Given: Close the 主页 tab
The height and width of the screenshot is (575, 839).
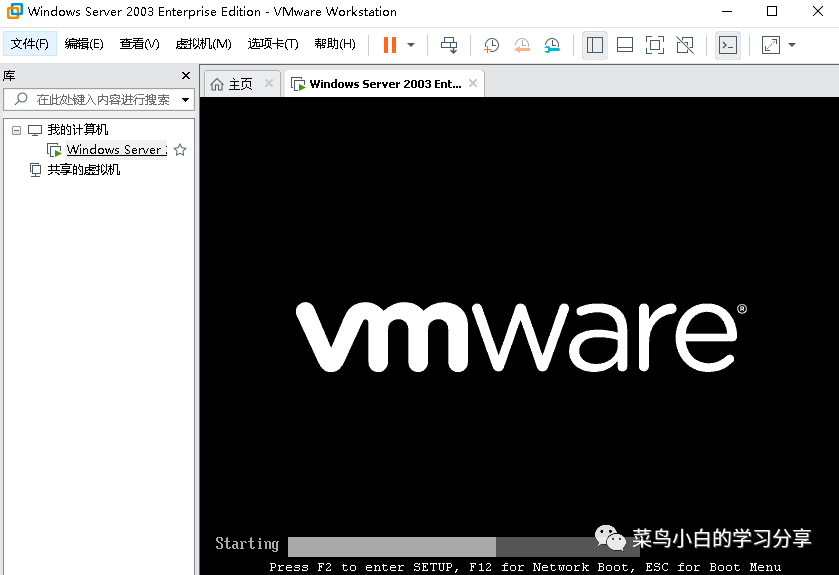Looking at the screenshot, I should tap(269, 83).
